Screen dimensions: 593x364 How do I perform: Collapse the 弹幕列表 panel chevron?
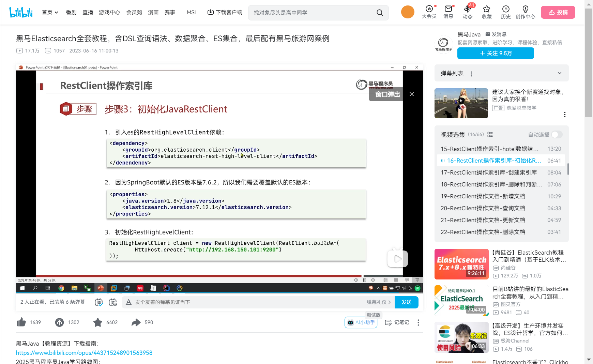tap(559, 73)
